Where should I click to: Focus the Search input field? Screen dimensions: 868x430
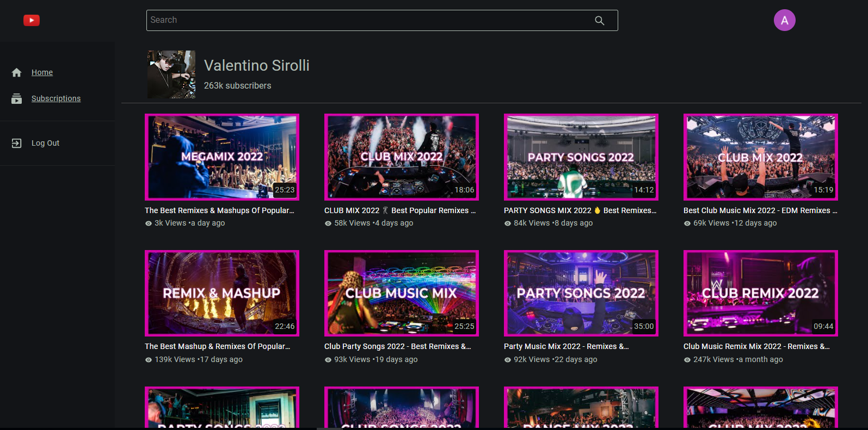pyautogui.click(x=382, y=20)
